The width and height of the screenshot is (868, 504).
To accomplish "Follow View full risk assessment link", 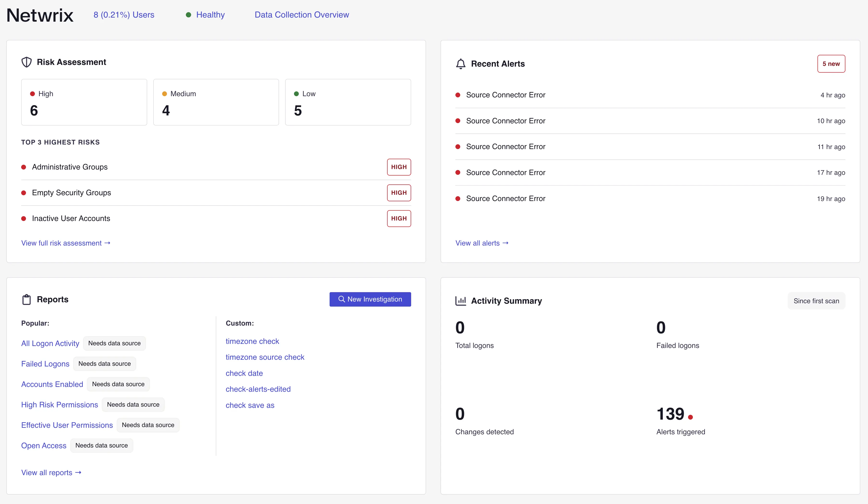I will tap(66, 243).
